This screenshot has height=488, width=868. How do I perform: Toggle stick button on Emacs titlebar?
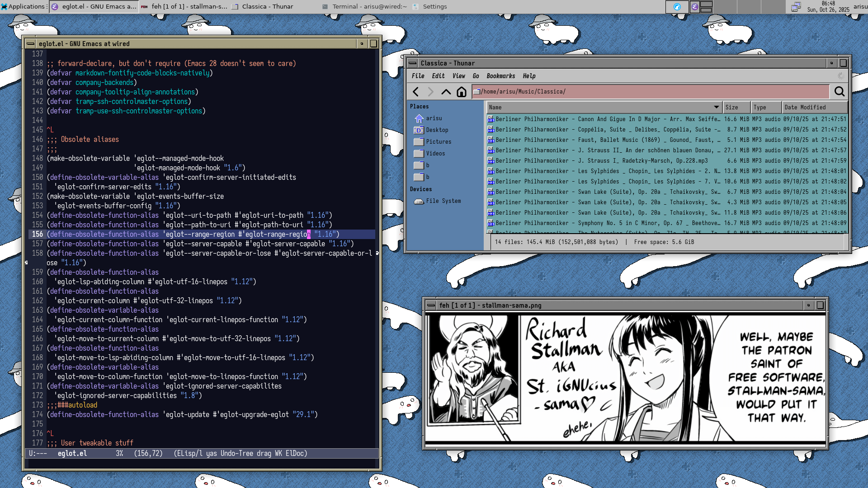pos(362,44)
